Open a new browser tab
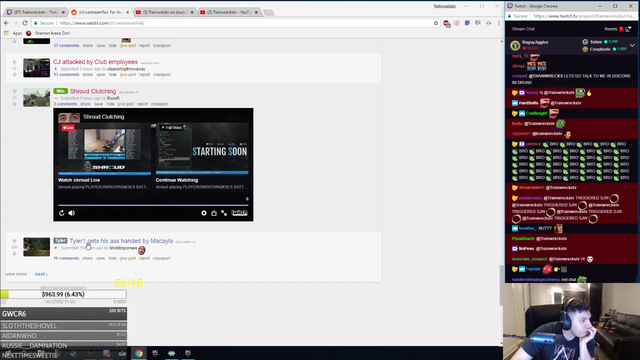Image resolution: width=640 pixels, height=360 pixels. (x=269, y=13)
